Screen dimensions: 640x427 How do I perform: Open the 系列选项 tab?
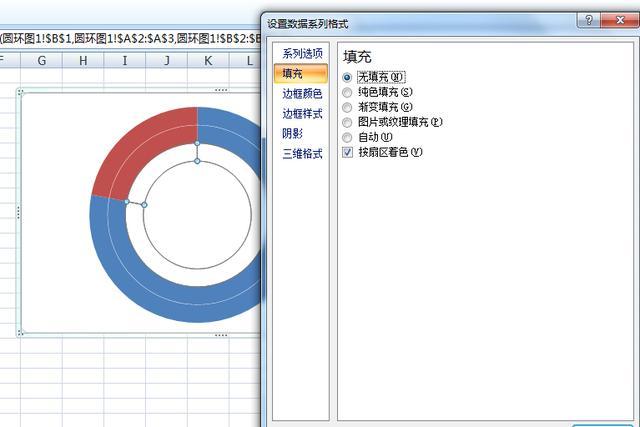[x=302, y=53]
